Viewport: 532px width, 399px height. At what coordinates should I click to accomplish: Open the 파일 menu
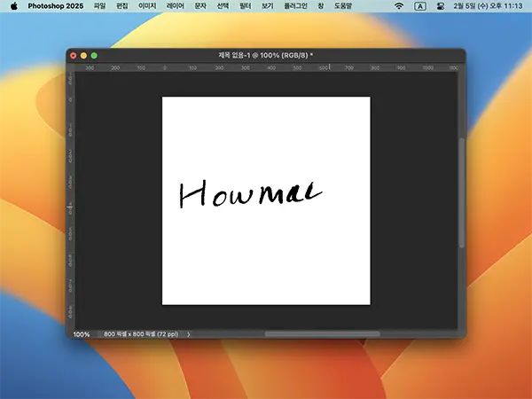(x=99, y=6)
